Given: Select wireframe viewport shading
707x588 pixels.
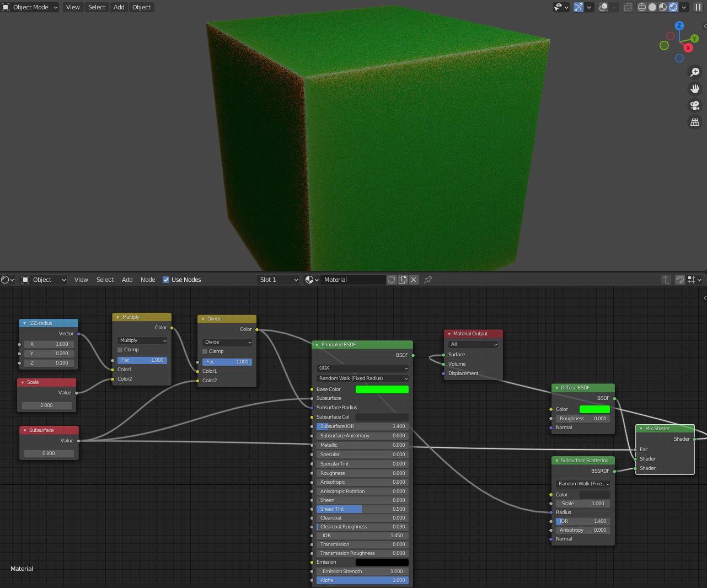Looking at the screenshot, I should point(642,7).
